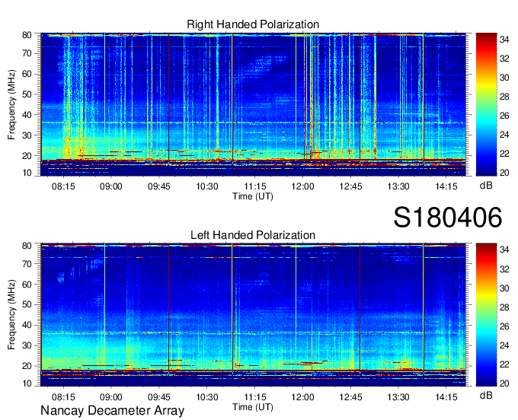The height and width of the screenshot is (420, 518).
Task: Click the 60 MHz tick of the left-handed plot
Action: (27, 284)
